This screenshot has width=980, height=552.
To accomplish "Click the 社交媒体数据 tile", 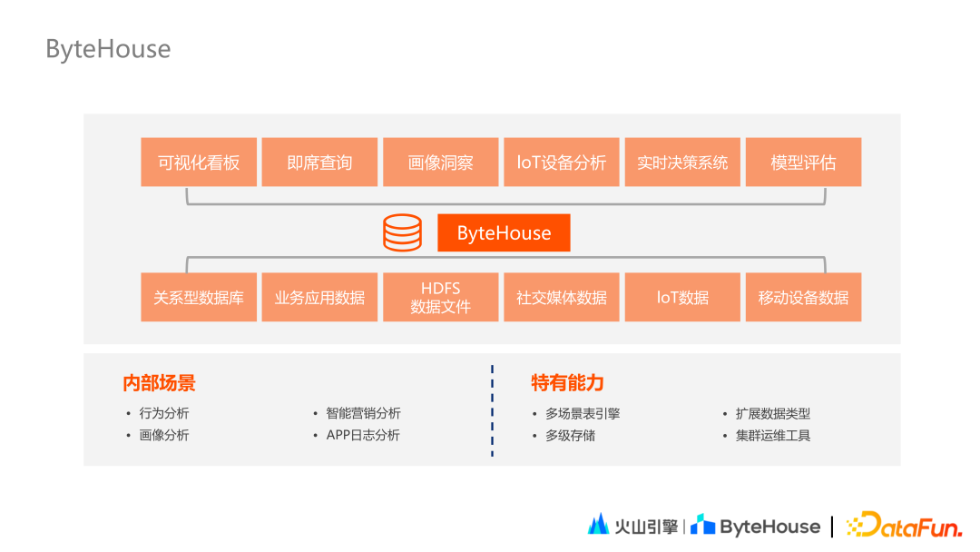I will (561, 297).
